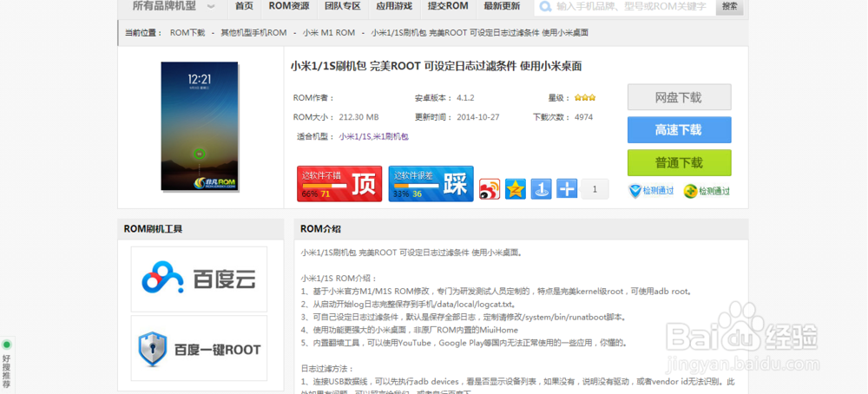Image resolution: width=868 pixels, height=394 pixels.
Task: Open the 提交ROM tab
Action: (448, 7)
